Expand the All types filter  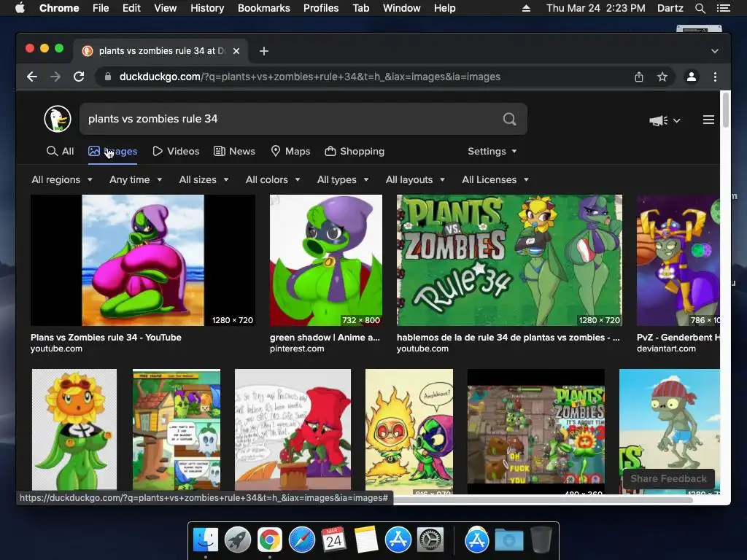coord(343,180)
